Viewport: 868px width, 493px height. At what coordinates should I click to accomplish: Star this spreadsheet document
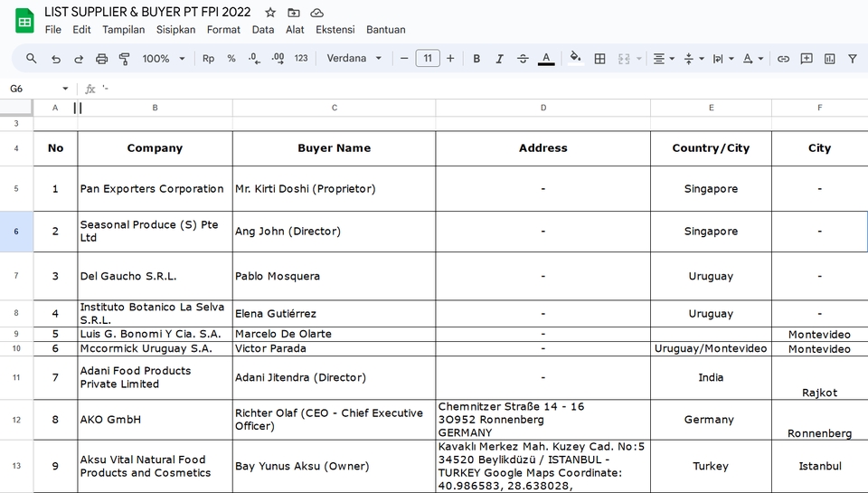tap(270, 12)
